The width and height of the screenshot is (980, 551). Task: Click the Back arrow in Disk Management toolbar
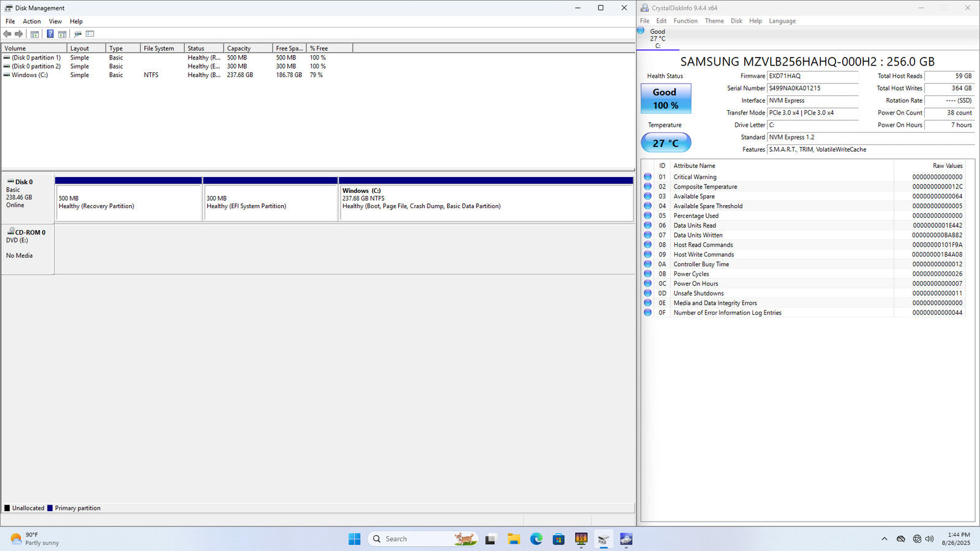coord(7,34)
